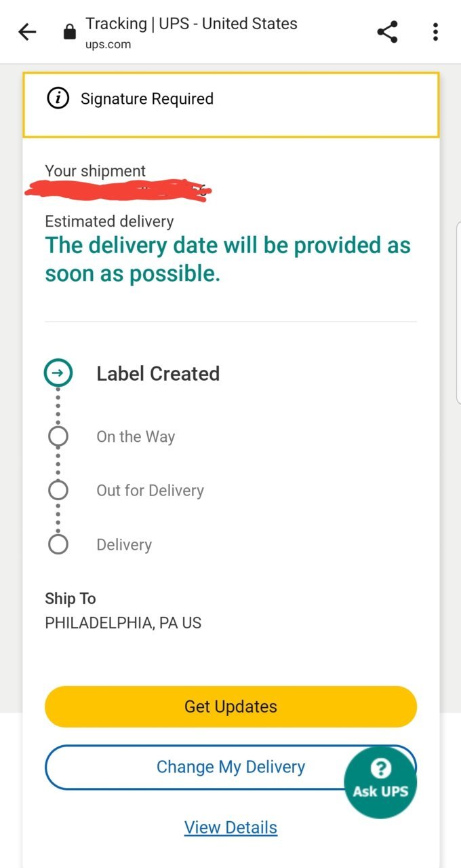Click the Label Created status text
This screenshot has height=868, width=461.
pos(158,373)
